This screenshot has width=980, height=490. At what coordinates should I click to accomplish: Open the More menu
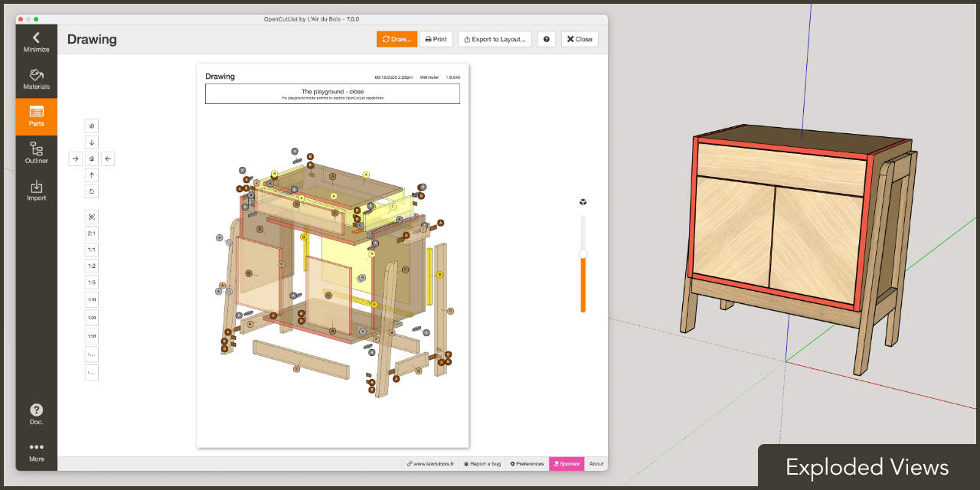(x=36, y=452)
